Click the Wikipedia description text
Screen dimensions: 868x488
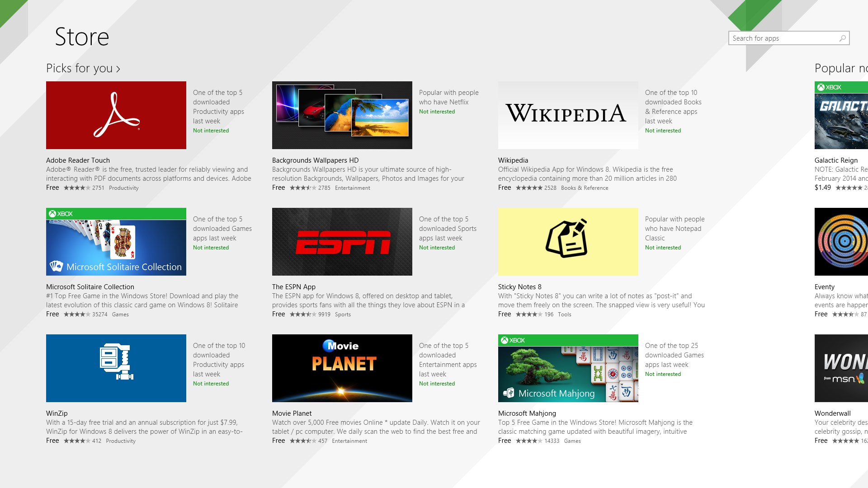point(587,174)
